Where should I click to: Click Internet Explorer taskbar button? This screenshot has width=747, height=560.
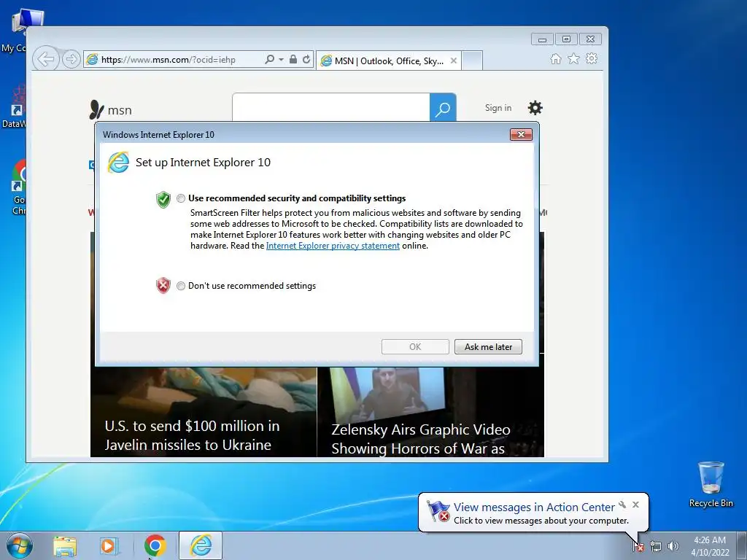pos(201,545)
